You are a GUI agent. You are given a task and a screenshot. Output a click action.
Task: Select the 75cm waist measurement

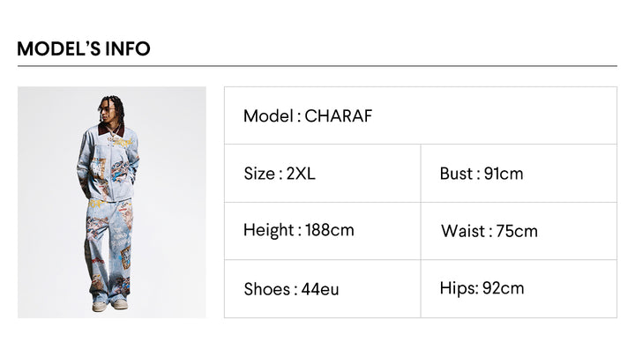pyautogui.click(x=513, y=232)
